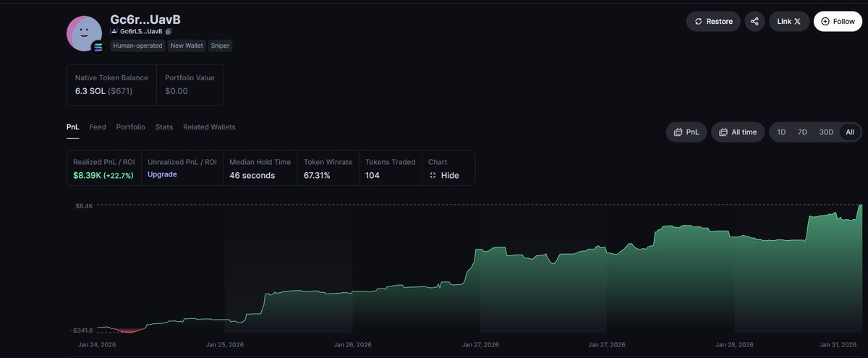The height and width of the screenshot is (358, 868).
Task: Click the $8.4K chart axis label
Action: pos(83,205)
